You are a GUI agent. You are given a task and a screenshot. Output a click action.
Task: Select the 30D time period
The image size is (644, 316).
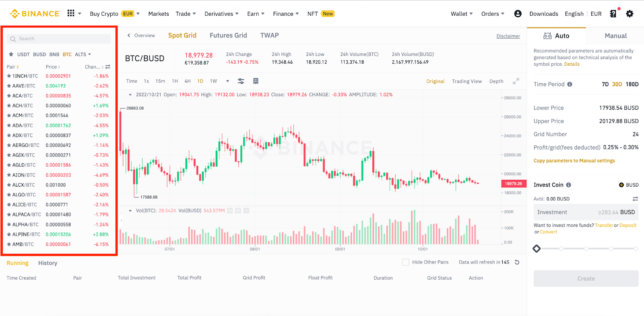(617, 84)
